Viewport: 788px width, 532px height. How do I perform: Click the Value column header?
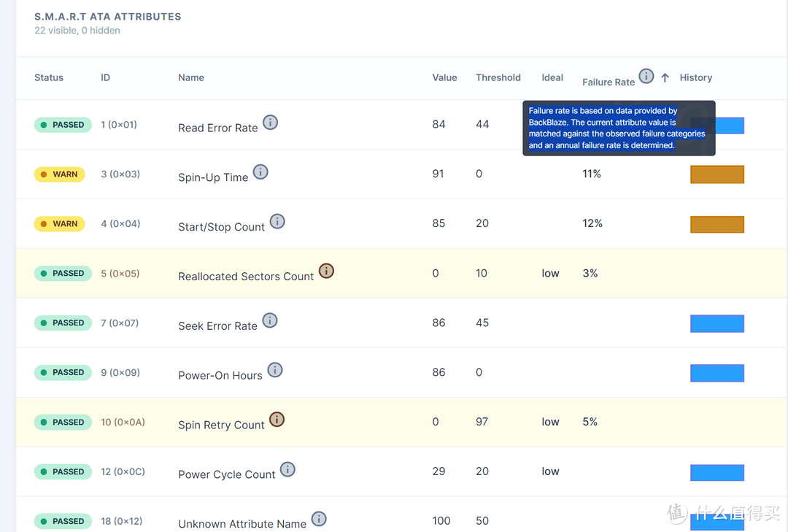tap(444, 77)
